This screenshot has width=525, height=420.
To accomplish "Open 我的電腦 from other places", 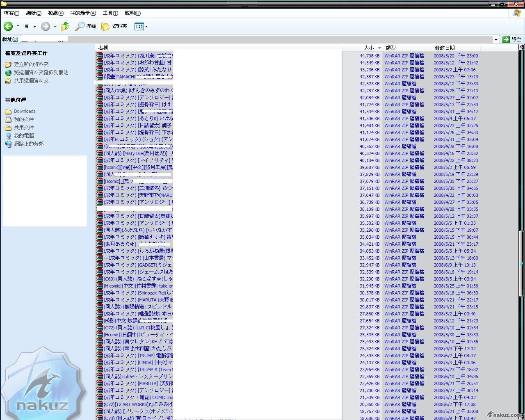I will point(24,136).
